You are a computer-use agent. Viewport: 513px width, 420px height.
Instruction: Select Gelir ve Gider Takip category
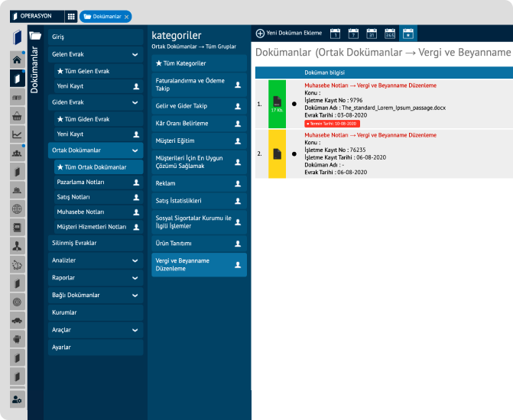(199, 106)
